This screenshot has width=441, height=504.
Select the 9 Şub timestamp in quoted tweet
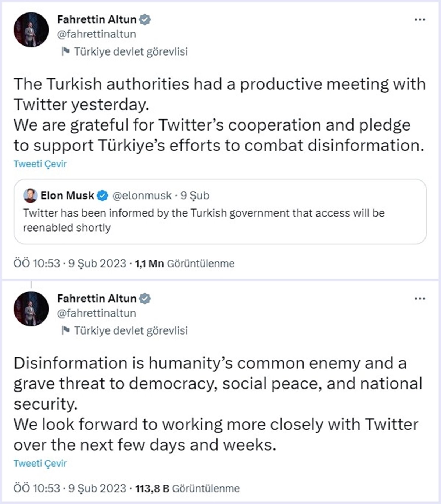[196, 196]
